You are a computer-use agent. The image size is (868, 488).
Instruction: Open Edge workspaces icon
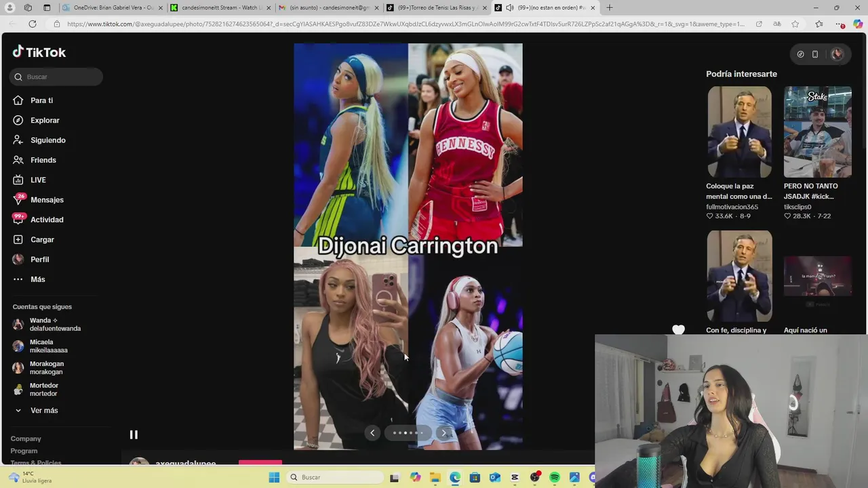point(28,7)
